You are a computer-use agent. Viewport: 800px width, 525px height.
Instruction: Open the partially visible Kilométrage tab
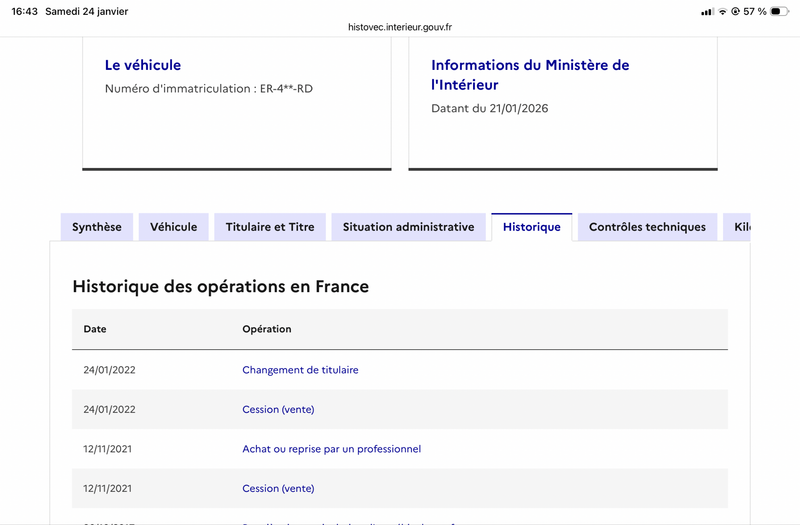[x=738, y=227]
